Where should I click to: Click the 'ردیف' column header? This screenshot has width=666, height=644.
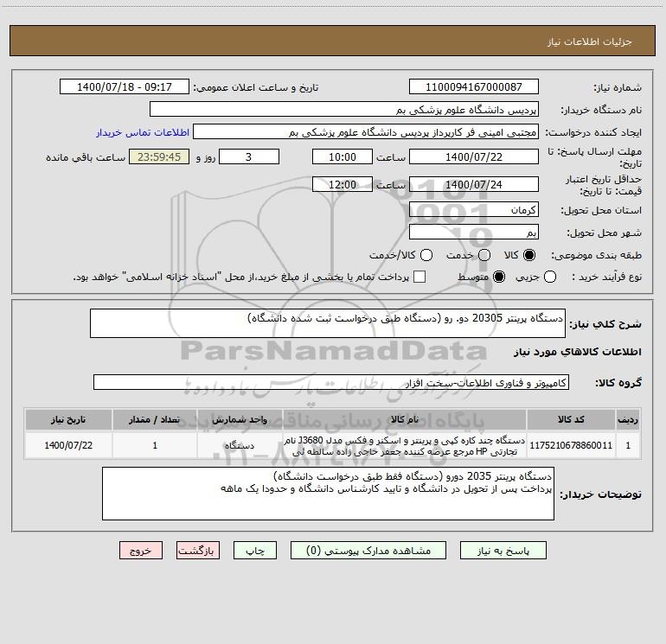click(x=628, y=419)
